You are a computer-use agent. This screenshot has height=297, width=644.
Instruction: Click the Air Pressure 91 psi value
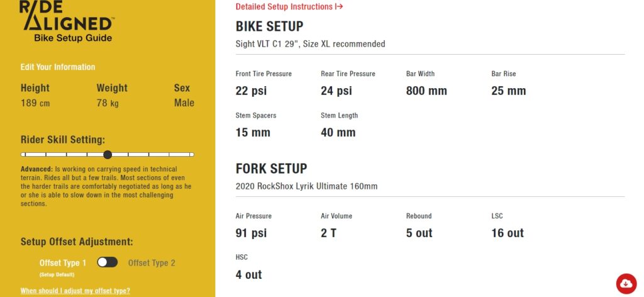coord(251,233)
